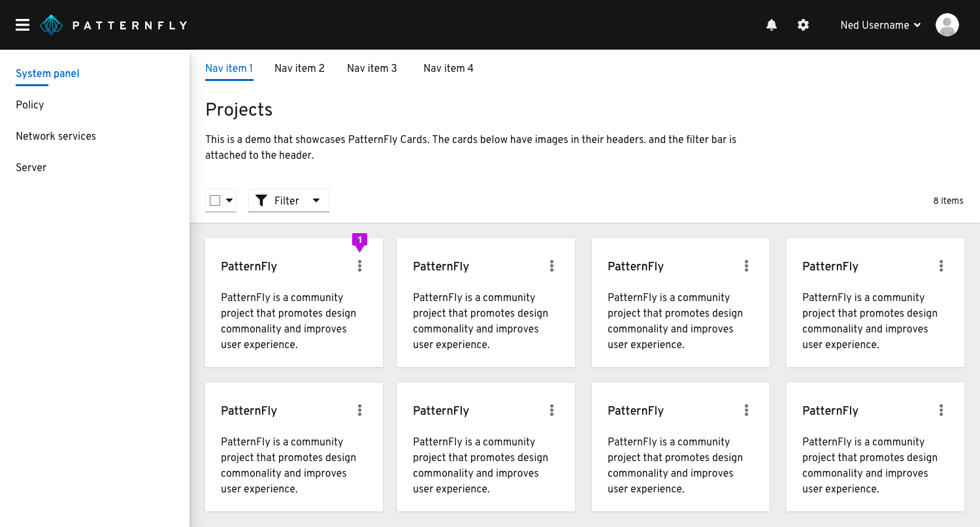The image size is (980, 527).
Task: Open Network services in the sidebar
Action: (56, 136)
